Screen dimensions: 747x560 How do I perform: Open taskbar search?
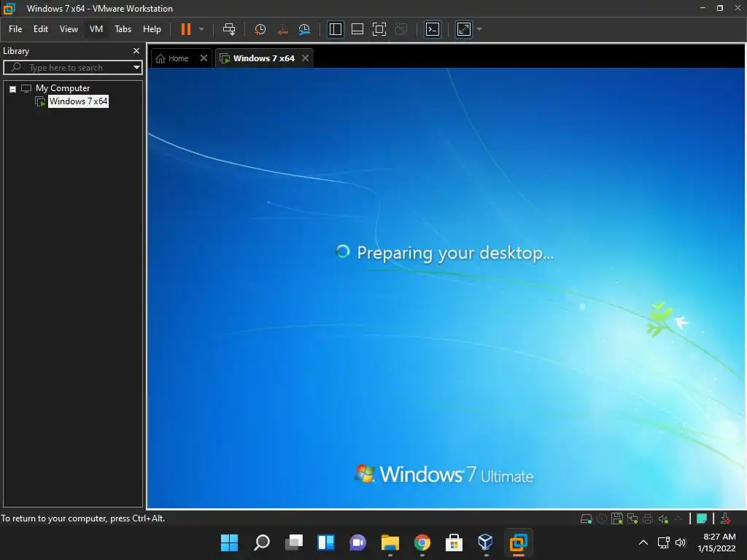tap(262, 542)
